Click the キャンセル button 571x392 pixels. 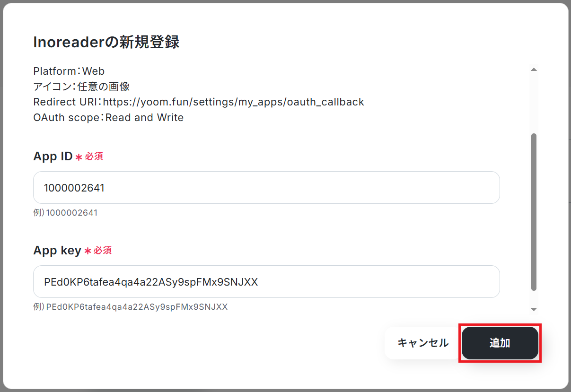[x=423, y=343]
